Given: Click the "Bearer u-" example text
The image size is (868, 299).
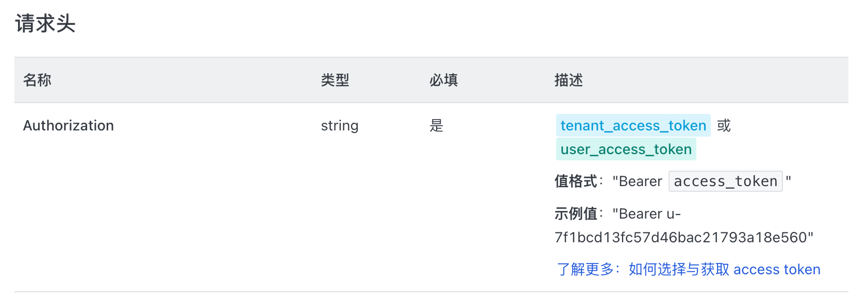Looking at the screenshot, I should tap(646, 213).
